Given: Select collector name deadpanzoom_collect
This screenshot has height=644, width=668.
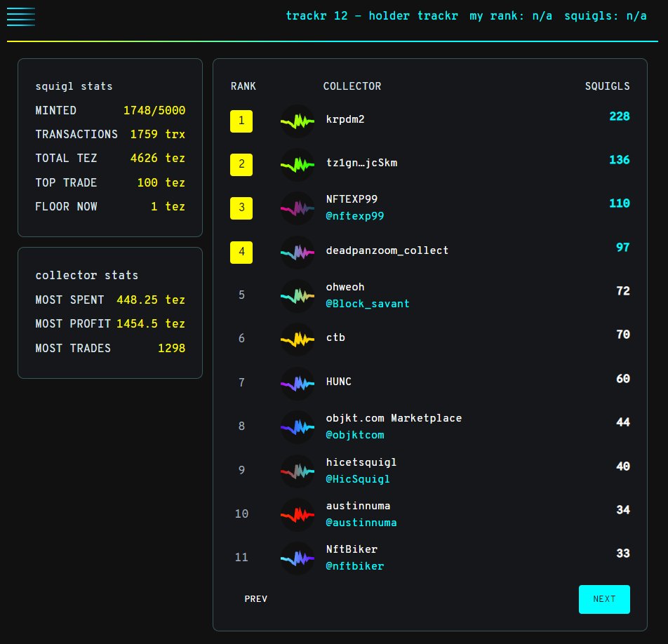Looking at the screenshot, I should point(387,250).
